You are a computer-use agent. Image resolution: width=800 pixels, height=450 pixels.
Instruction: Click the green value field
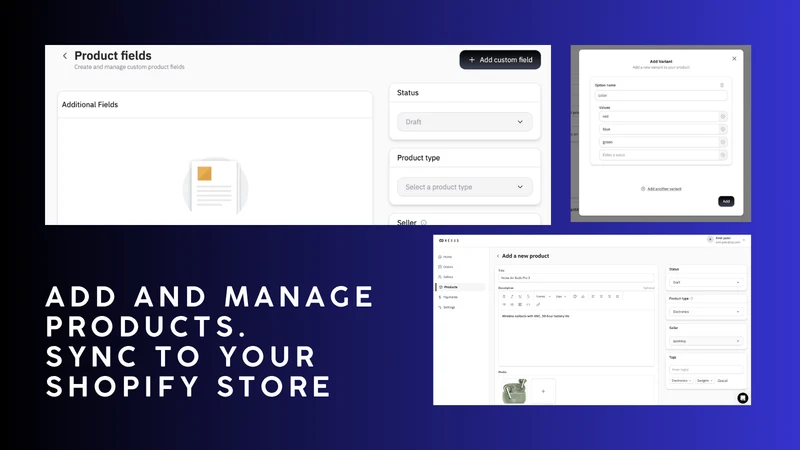point(658,142)
